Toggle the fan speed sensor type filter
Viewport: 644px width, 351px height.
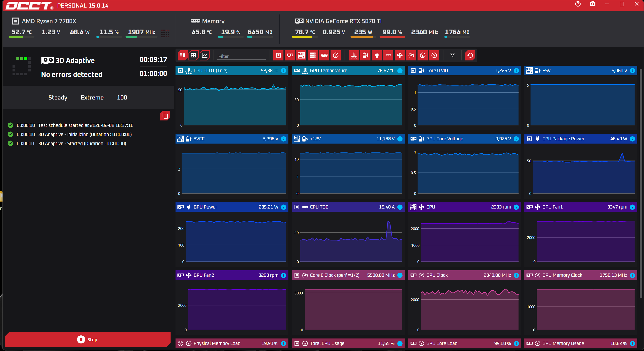click(400, 55)
